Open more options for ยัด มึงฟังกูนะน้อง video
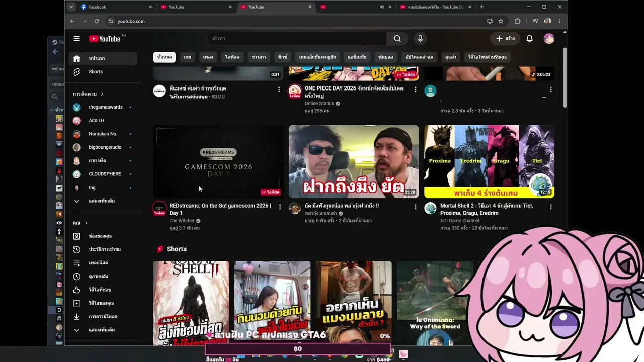Screen dimensions: 644x362 (x=415, y=207)
